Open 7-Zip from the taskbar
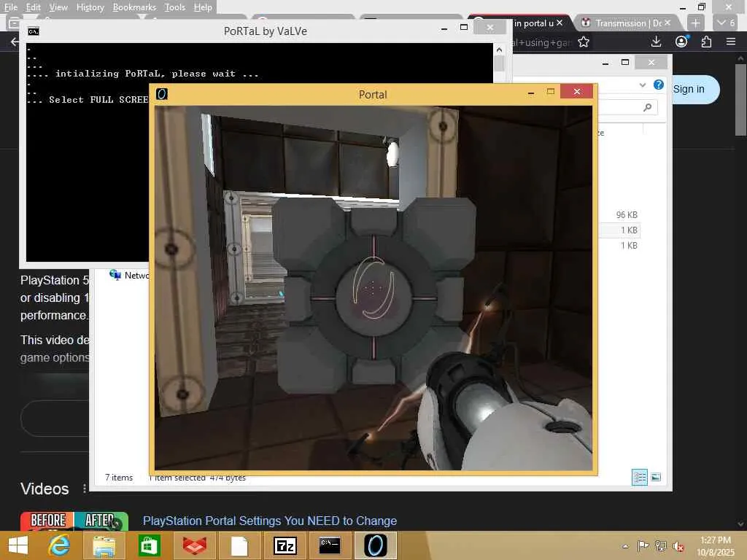The height and width of the screenshot is (560, 747). pyautogui.click(x=285, y=545)
